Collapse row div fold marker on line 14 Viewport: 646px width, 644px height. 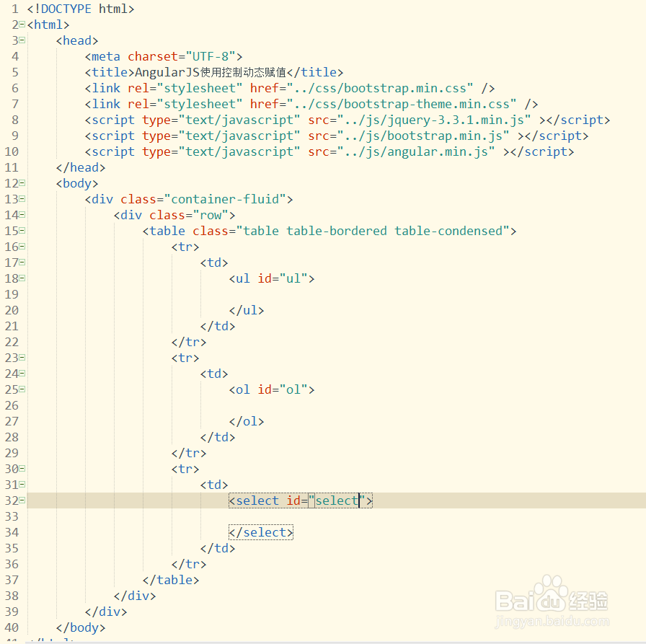(x=22, y=215)
